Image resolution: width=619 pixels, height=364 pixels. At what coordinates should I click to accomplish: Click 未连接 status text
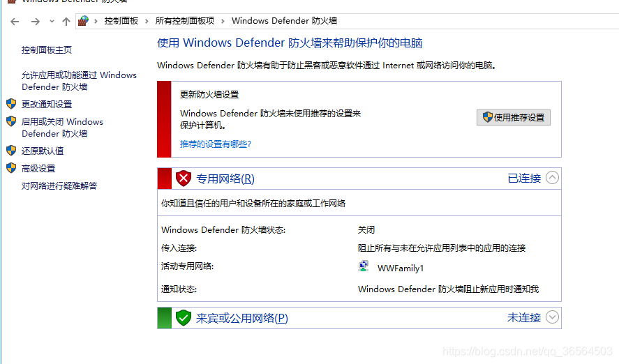[x=524, y=317]
